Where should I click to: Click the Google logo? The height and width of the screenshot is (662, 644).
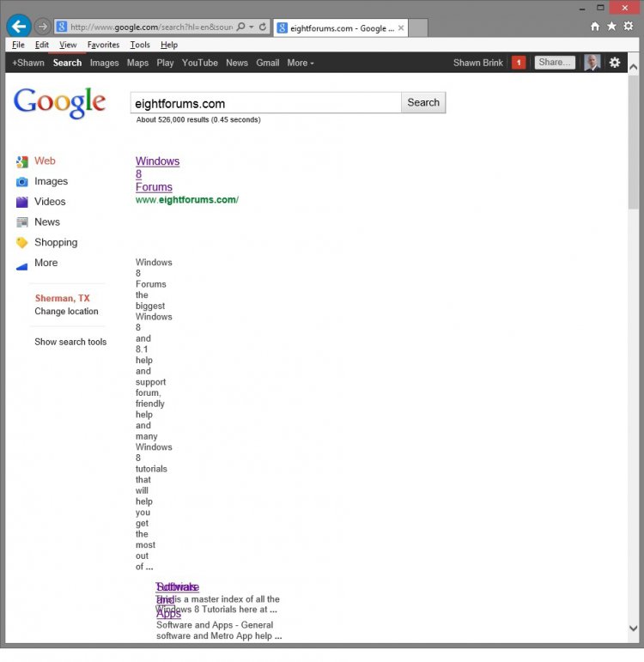point(59,103)
